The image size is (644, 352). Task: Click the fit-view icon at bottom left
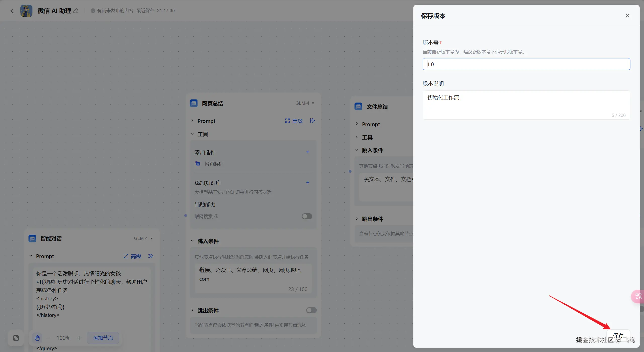coord(16,338)
